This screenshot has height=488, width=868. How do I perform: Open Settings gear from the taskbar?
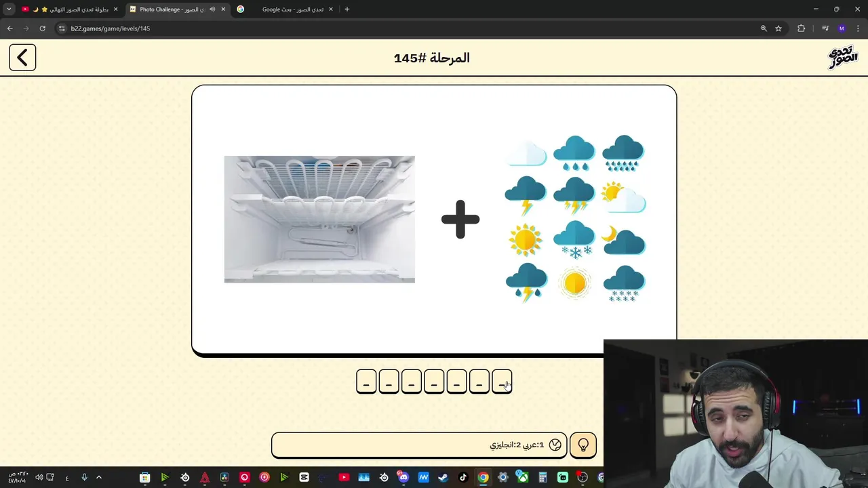(503, 478)
